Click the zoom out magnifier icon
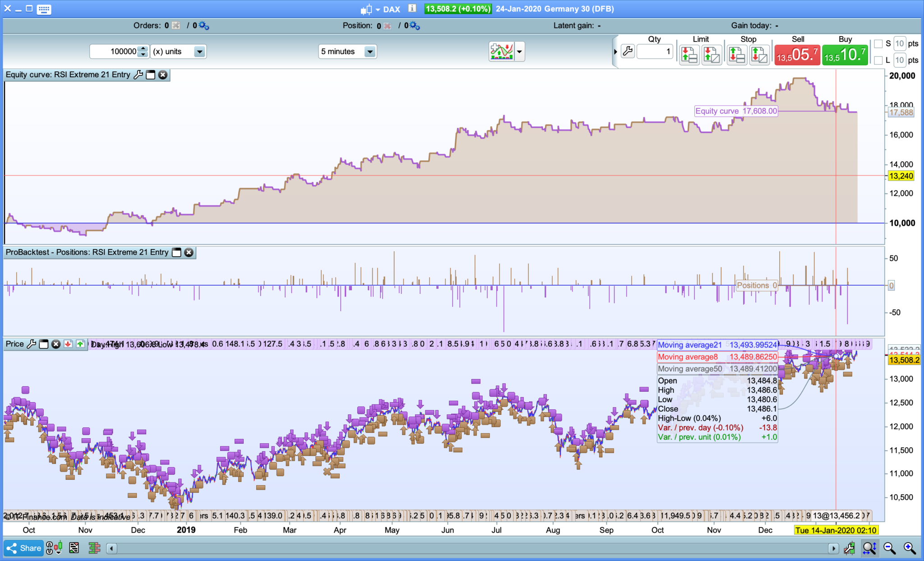The width and height of the screenshot is (924, 561). coord(889,548)
